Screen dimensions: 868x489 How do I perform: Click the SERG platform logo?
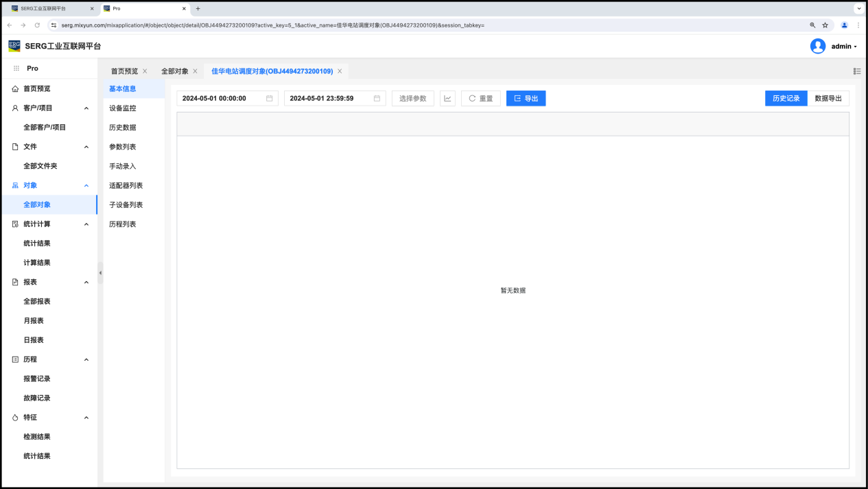[14, 46]
